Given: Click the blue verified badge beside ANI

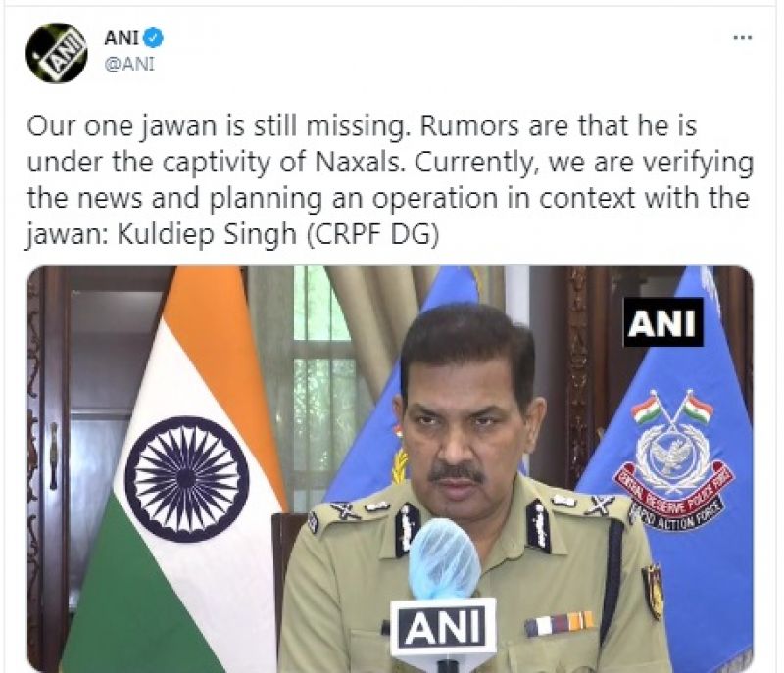Looking at the screenshot, I should [x=154, y=38].
